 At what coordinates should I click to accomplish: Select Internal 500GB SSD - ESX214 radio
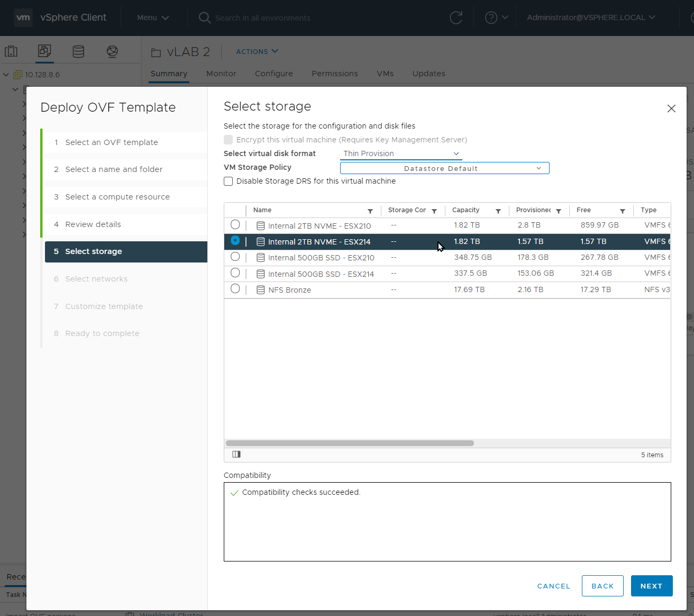coord(235,273)
